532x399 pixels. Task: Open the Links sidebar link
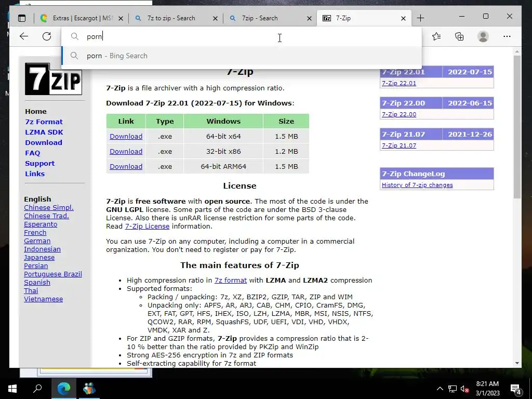35,174
